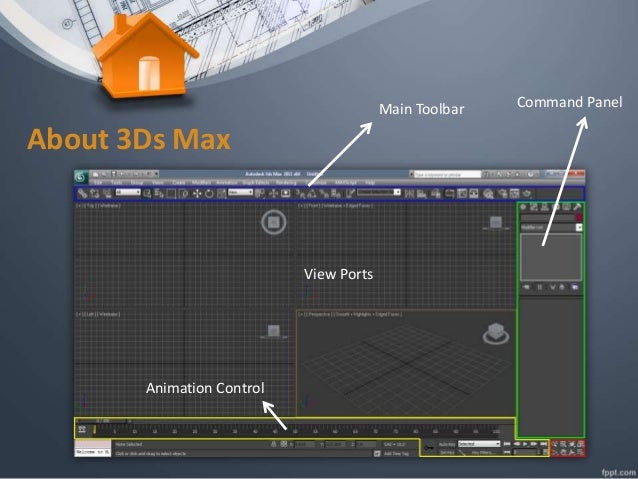Click the Set Keys key icon

pyautogui.click(x=428, y=448)
